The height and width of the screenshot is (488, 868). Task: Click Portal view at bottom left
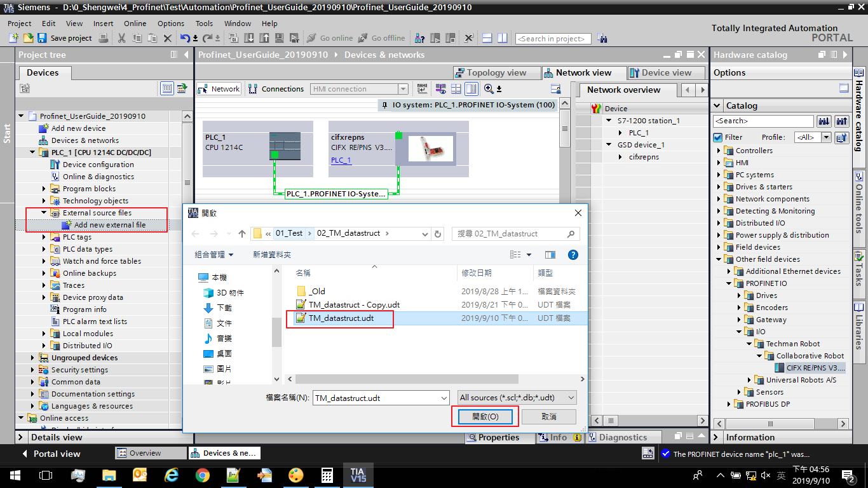pyautogui.click(x=51, y=454)
